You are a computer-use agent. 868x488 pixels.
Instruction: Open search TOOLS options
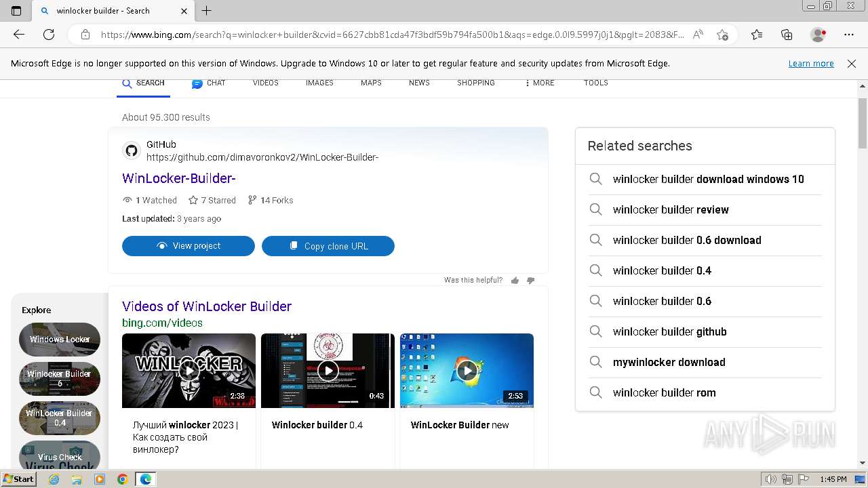click(595, 83)
